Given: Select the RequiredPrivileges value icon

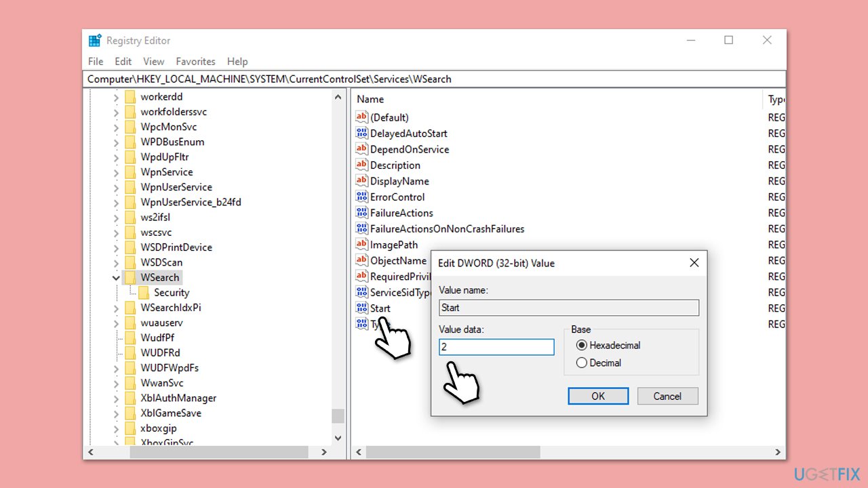Looking at the screenshot, I should pos(361,277).
